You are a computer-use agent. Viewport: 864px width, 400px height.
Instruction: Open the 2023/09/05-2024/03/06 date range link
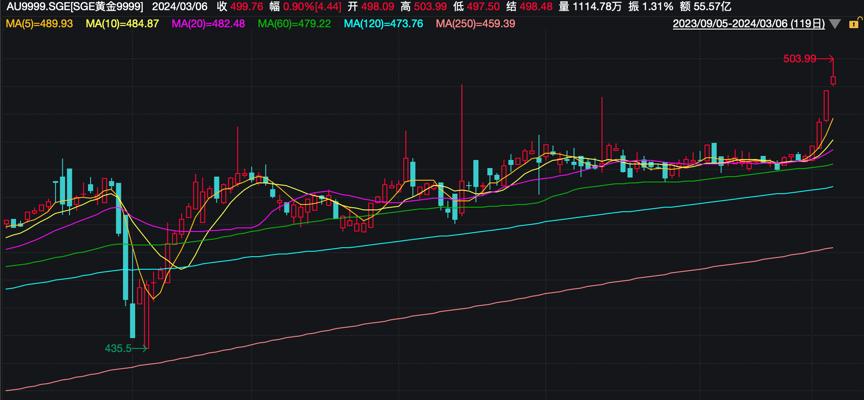(749, 24)
